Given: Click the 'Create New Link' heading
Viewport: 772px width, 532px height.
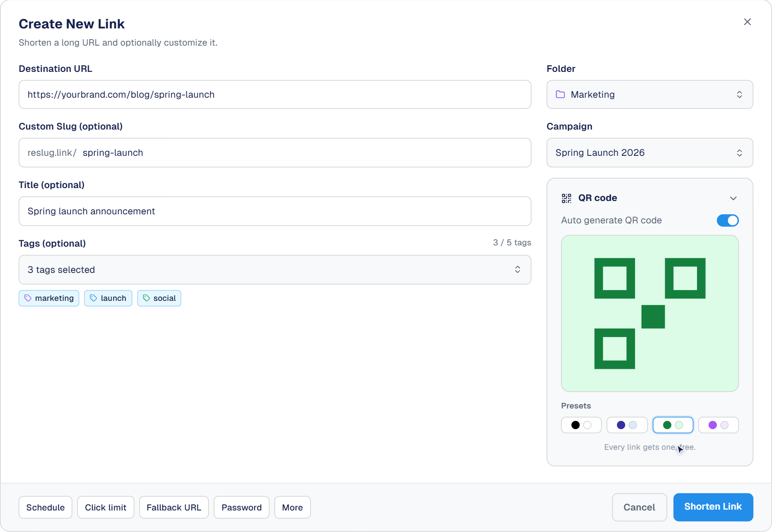Looking at the screenshot, I should coord(72,24).
